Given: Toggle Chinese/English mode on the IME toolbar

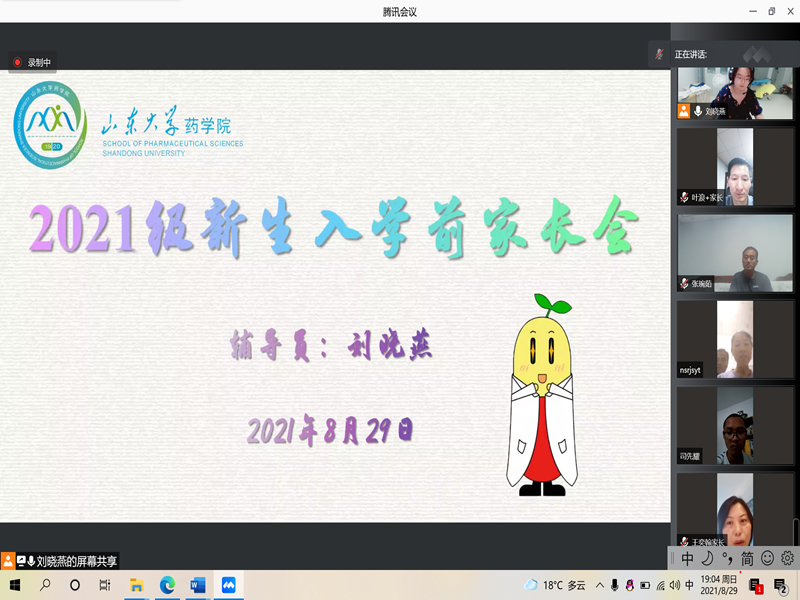Looking at the screenshot, I should pyautogui.click(x=686, y=558).
